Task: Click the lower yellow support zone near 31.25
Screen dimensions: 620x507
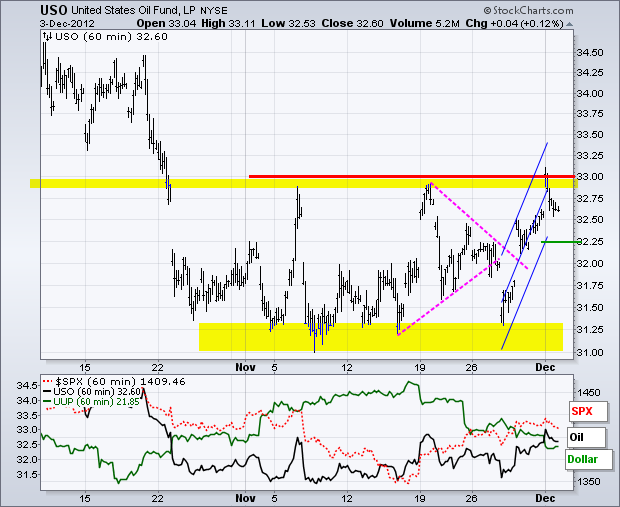Action: (x=381, y=337)
